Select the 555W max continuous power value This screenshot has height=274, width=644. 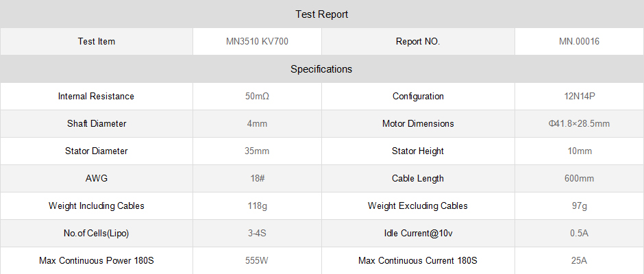click(257, 261)
